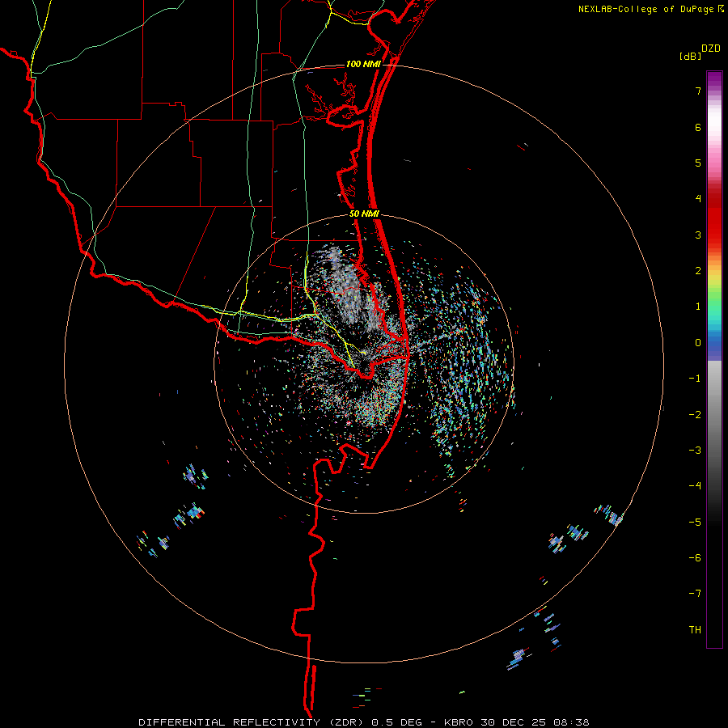
Task: Click the TH threshold label on legend
Action: coord(695,630)
